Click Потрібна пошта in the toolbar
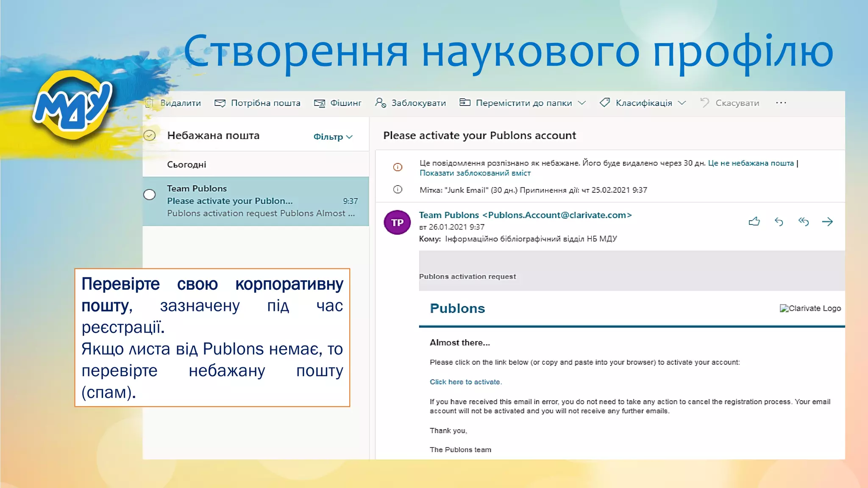This screenshot has height=488, width=868. tap(257, 103)
